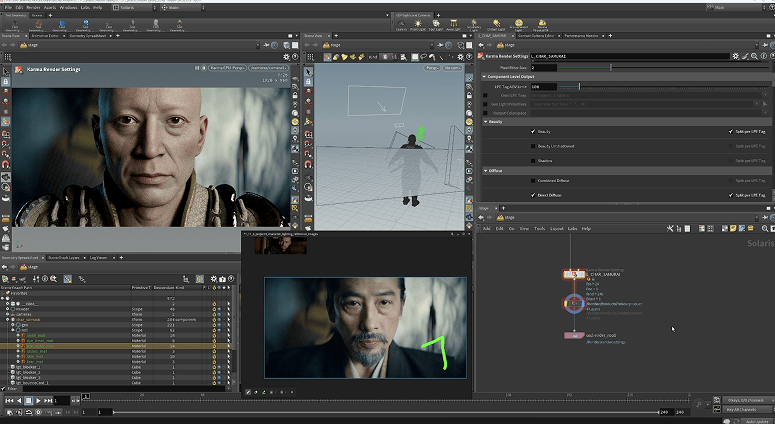Open the Layout menu in network editor
775x424 pixels.
point(556,228)
